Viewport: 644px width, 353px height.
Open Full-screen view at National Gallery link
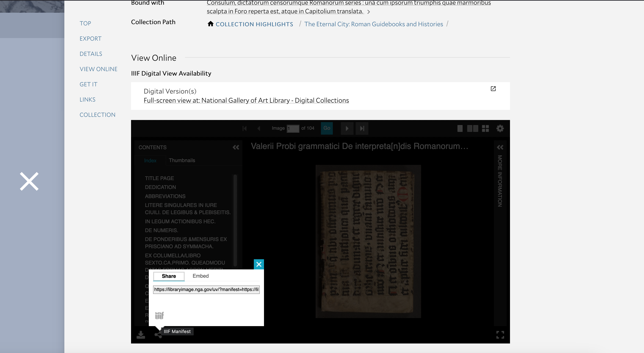[246, 100]
